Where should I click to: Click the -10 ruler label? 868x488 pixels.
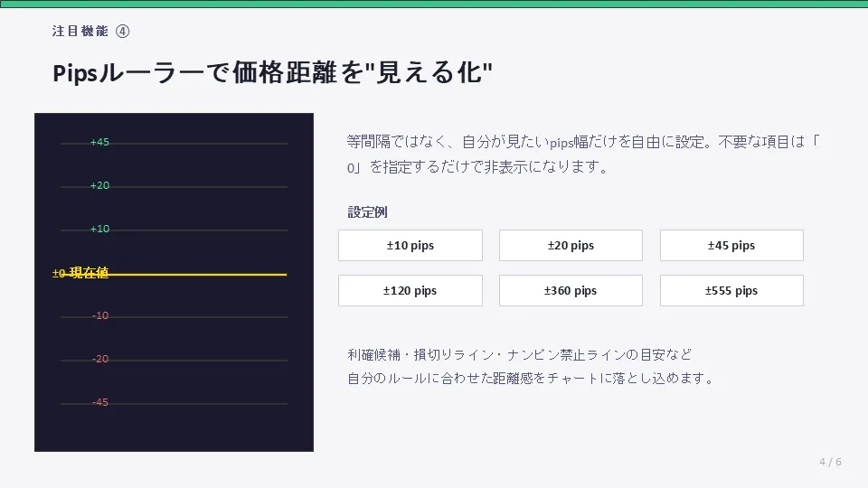click(100, 315)
